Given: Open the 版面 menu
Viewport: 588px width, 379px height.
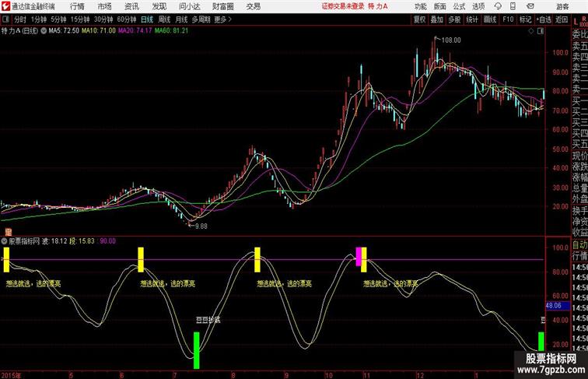Looking at the screenshot, I should point(440,6).
